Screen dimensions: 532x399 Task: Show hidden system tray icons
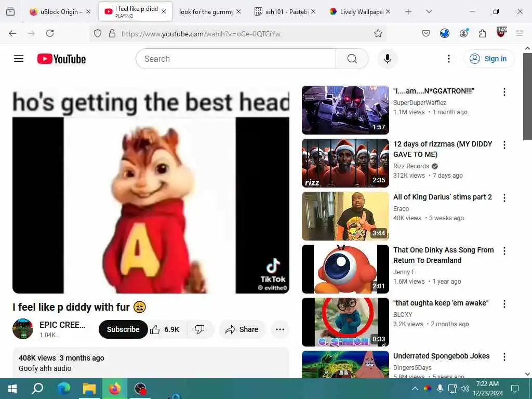tap(415, 389)
